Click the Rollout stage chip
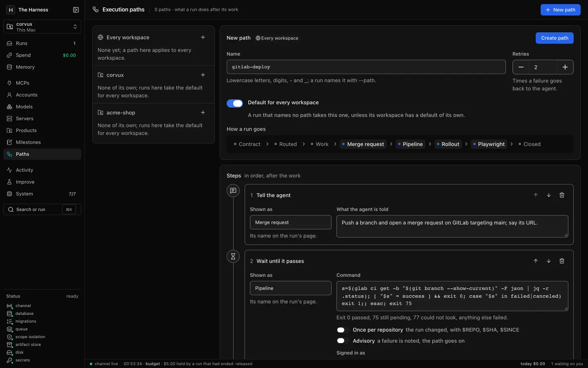588x368 pixels. coord(448,144)
